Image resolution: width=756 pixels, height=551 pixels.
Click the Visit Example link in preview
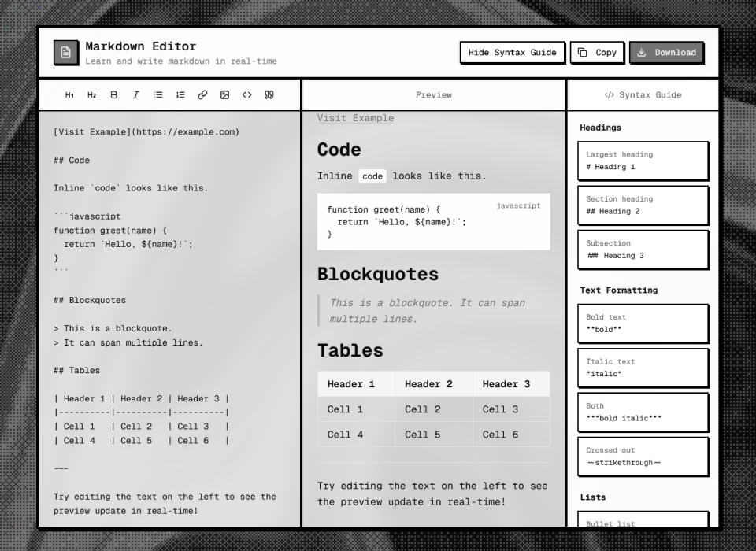(x=355, y=118)
